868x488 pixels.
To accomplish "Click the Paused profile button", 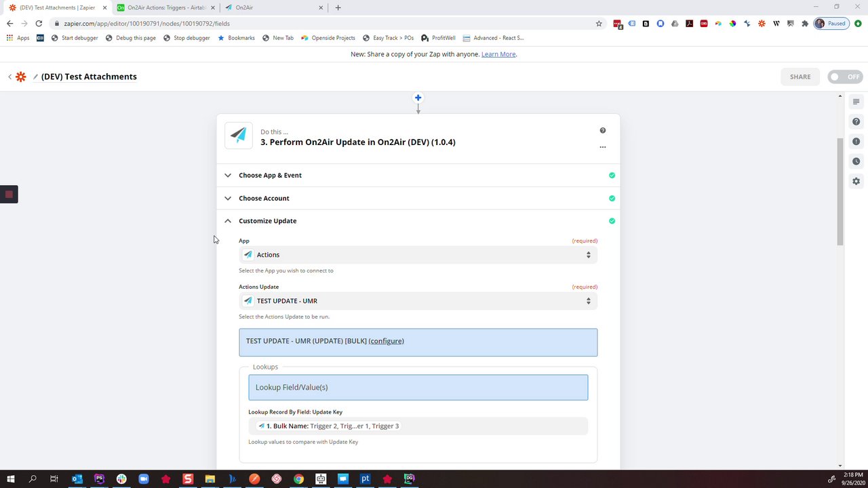I will (831, 23).
